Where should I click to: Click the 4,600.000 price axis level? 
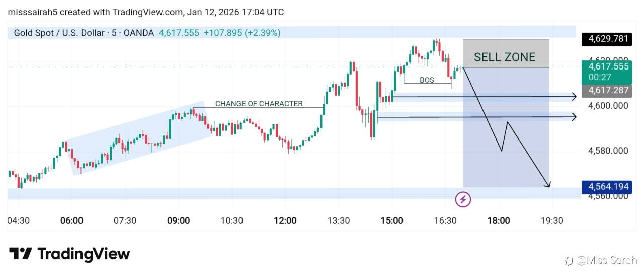pyautogui.click(x=608, y=105)
